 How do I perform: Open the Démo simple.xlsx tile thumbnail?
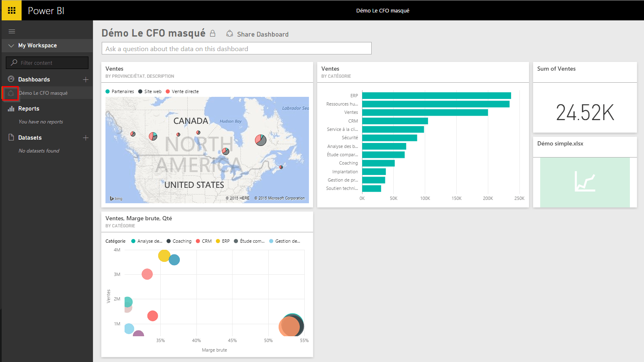click(x=585, y=182)
